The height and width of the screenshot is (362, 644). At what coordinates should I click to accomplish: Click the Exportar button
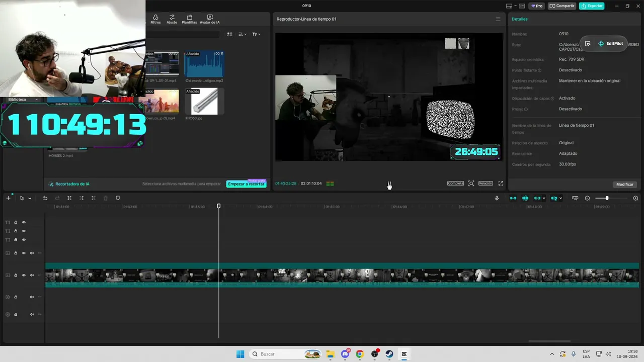(592, 6)
